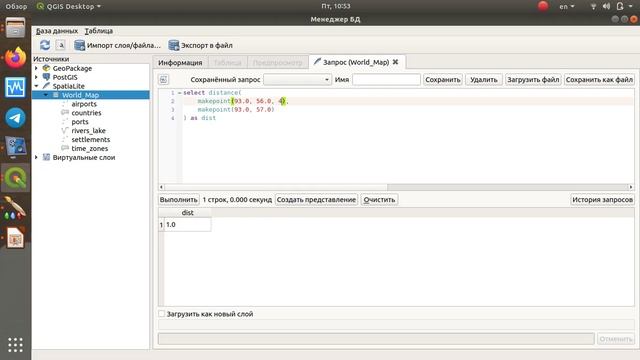Click the scrollbar right arrow in editor

631,187
